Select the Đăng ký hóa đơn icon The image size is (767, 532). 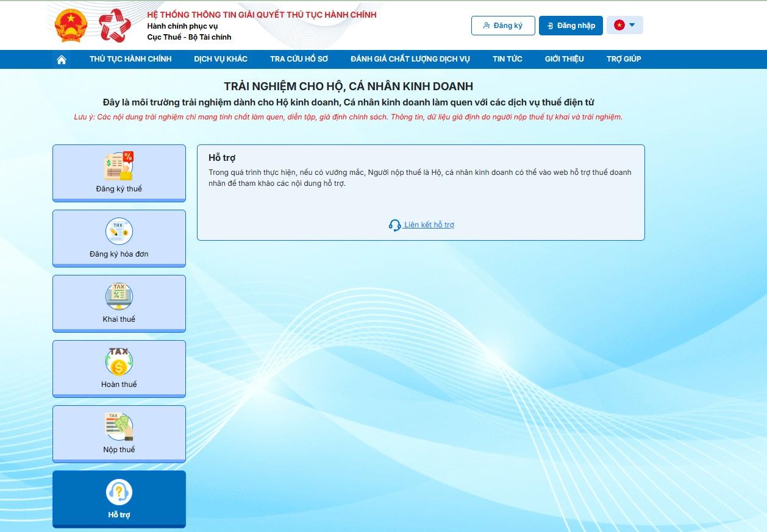[119, 232]
